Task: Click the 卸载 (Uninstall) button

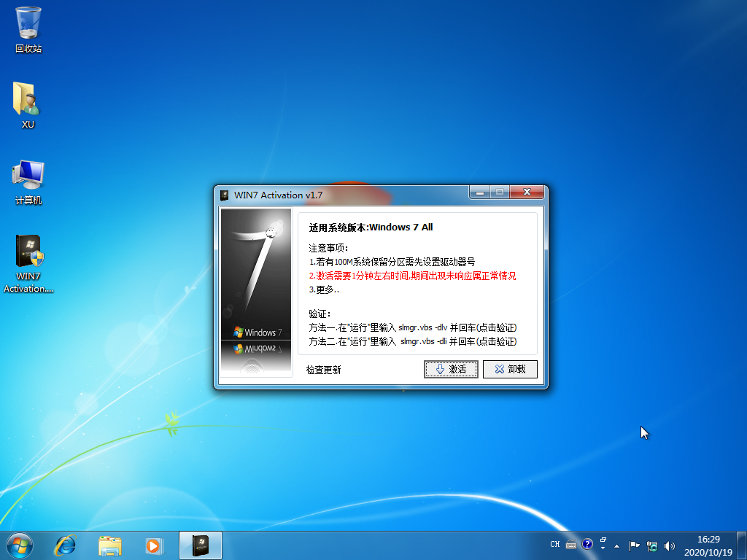Action: click(x=510, y=370)
